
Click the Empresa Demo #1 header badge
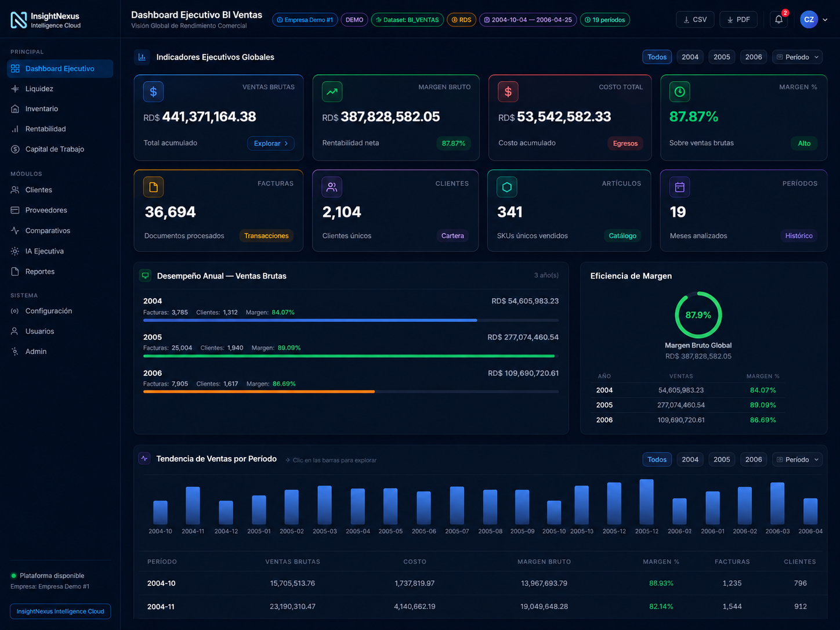click(305, 20)
